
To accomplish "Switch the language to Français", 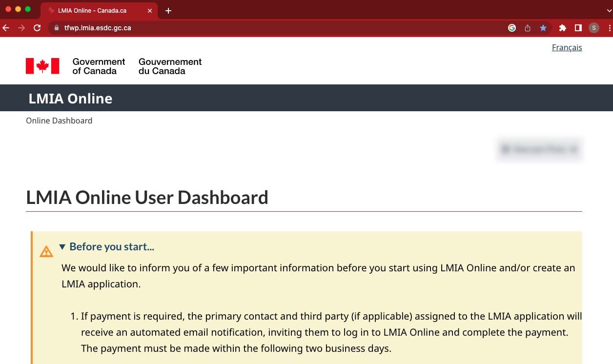I will [567, 47].
